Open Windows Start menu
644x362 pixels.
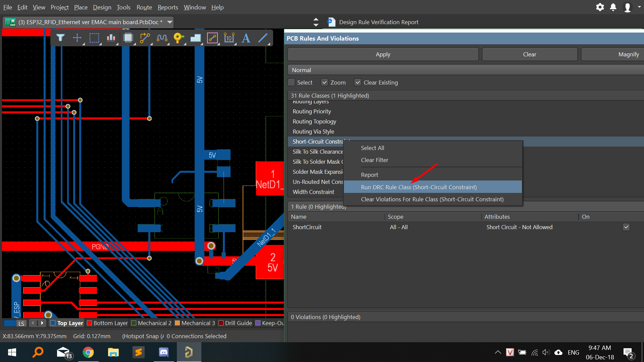pyautogui.click(x=12, y=352)
